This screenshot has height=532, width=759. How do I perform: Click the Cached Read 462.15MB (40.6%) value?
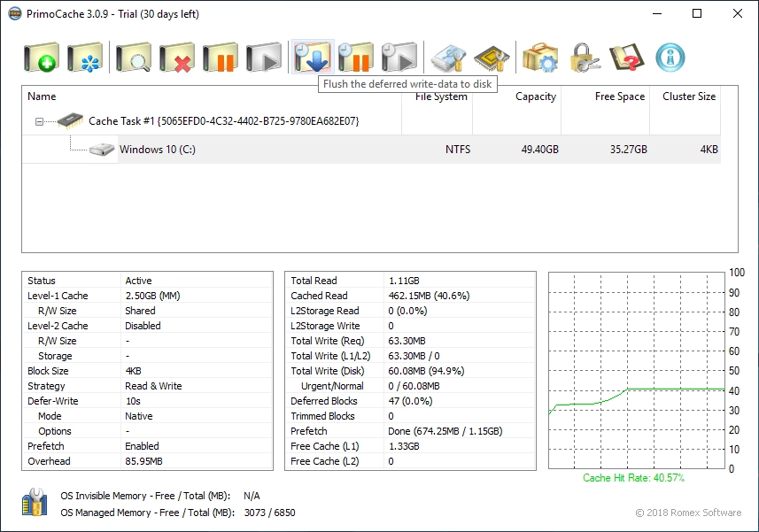point(429,296)
